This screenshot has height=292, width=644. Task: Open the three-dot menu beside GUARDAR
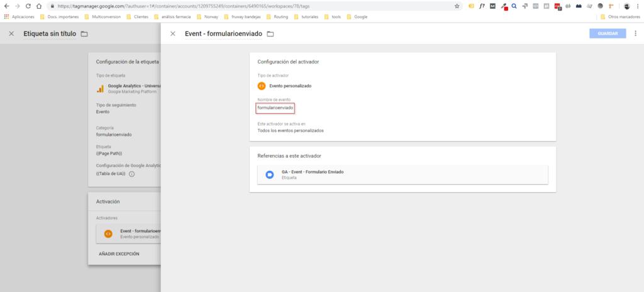coord(636,34)
